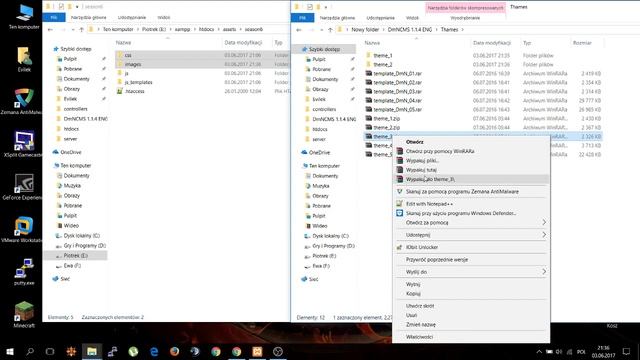The width and height of the screenshot is (640, 360).
Task: Open 'Właściwości' from context menu
Action: (x=471, y=337)
